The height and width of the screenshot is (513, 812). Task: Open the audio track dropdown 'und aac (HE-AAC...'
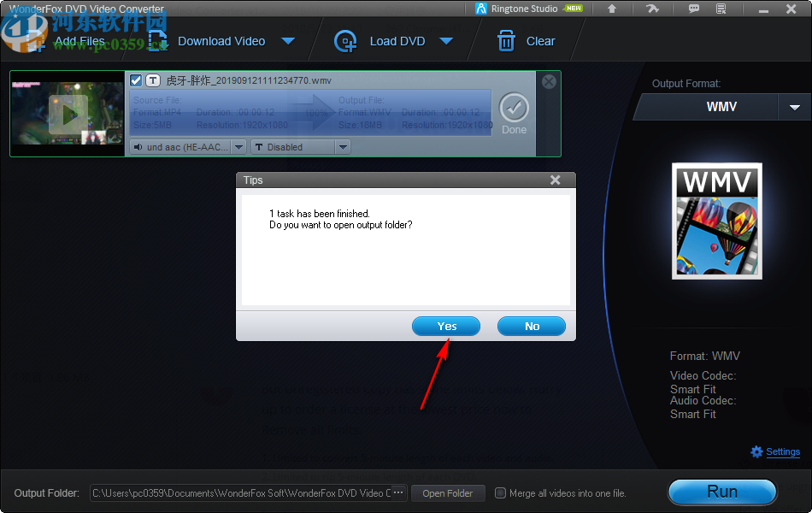pos(238,146)
